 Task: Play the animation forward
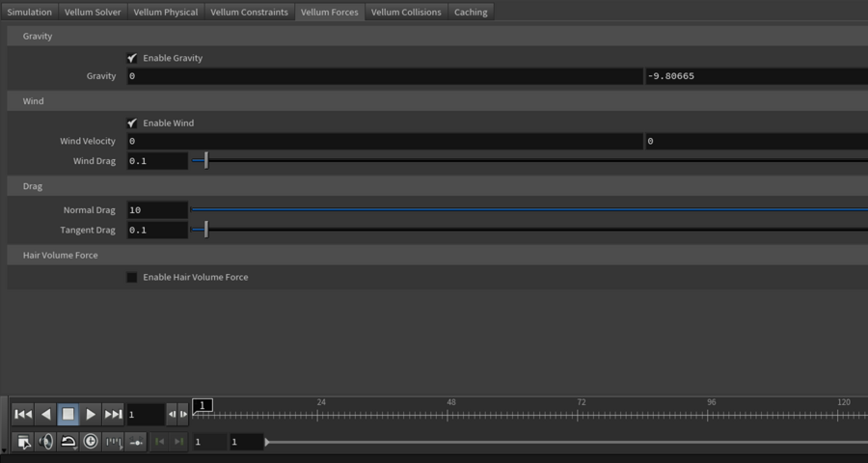click(x=91, y=414)
